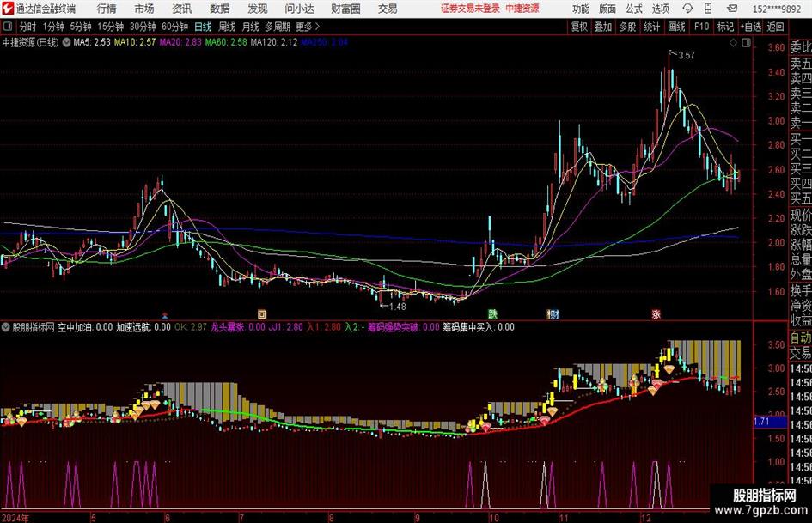
Task: Select the 日线 daily period tab
Action: (x=203, y=27)
